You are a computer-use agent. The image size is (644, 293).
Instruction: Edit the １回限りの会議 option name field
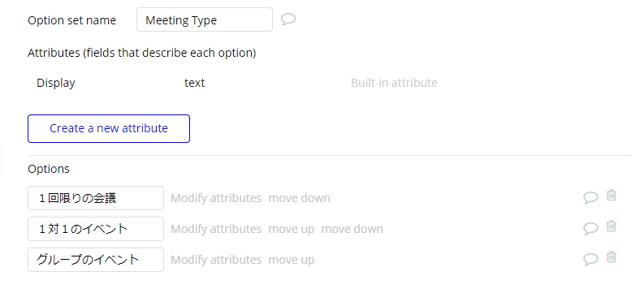coord(96,198)
